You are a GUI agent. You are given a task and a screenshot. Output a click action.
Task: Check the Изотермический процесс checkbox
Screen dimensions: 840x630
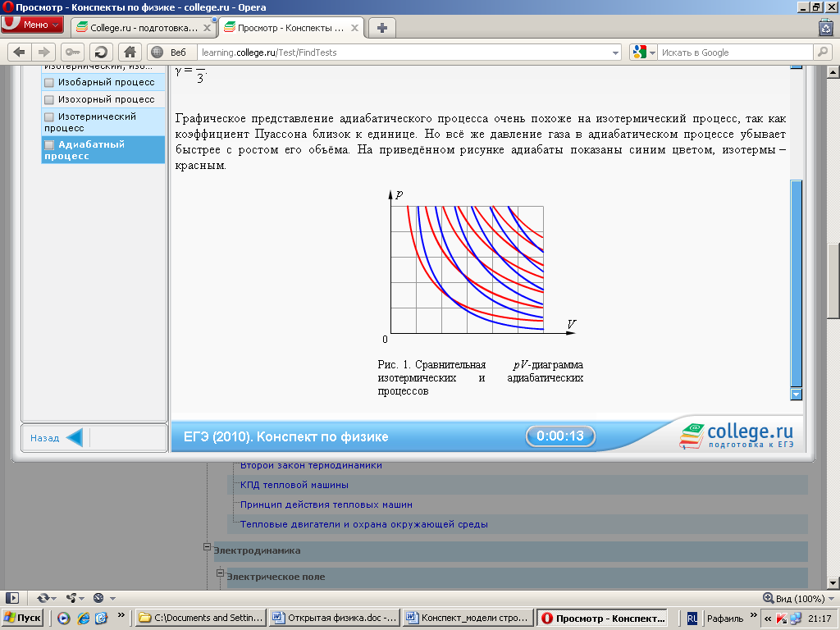(x=49, y=116)
